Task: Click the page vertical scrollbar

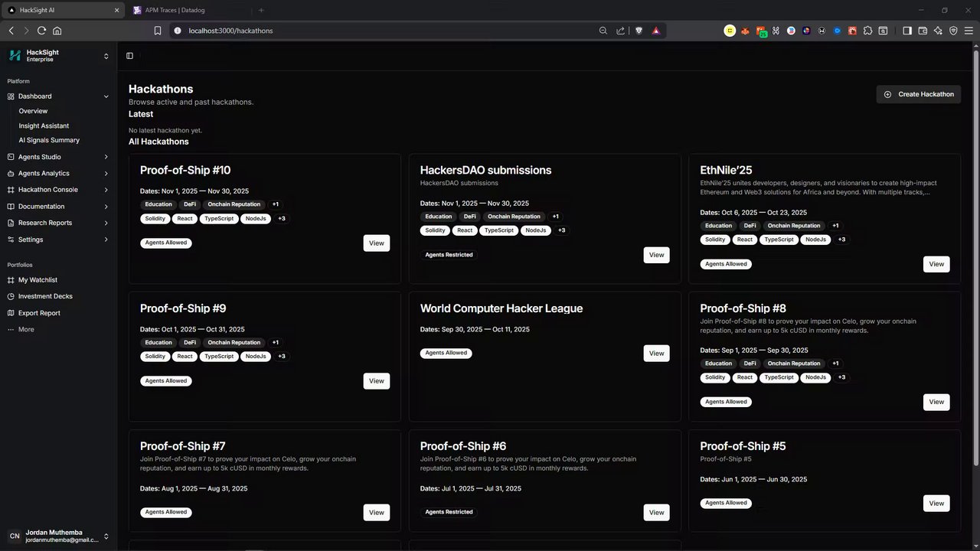Action: [975, 253]
